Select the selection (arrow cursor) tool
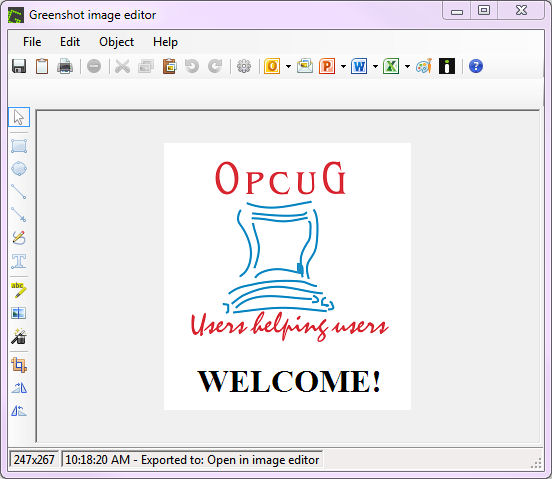The image size is (552, 479). click(19, 117)
